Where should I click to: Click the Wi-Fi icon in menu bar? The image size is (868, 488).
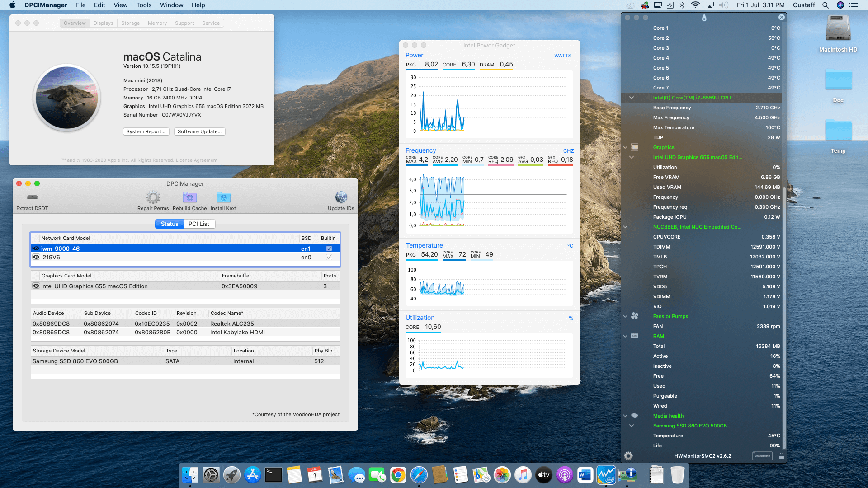(696, 5)
